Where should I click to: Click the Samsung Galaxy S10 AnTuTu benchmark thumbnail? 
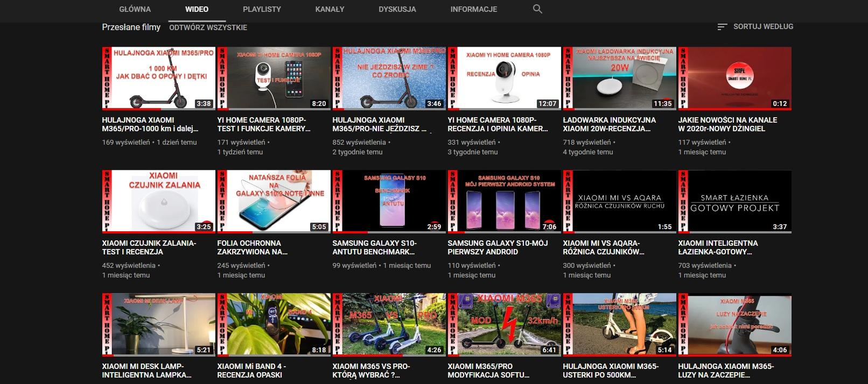point(389,201)
